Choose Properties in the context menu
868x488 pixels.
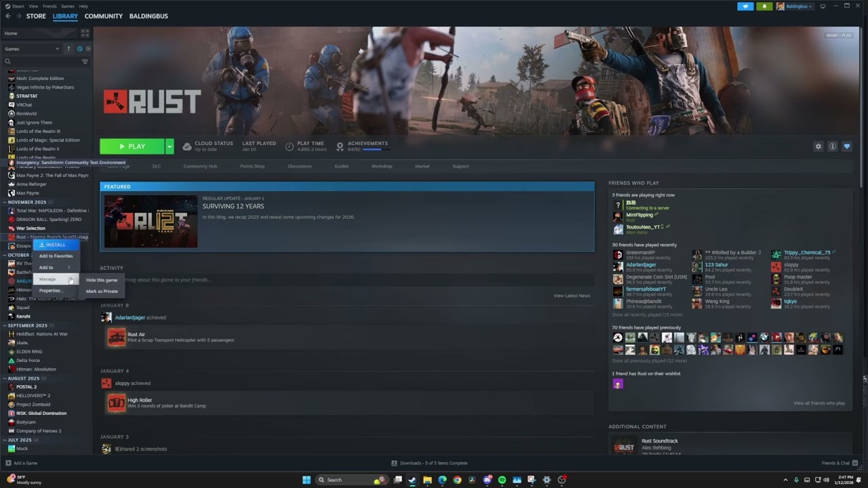[x=56, y=291]
